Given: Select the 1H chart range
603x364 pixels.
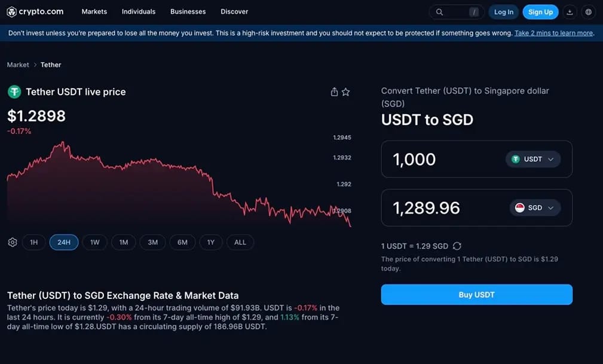Looking at the screenshot, I should [x=34, y=243].
